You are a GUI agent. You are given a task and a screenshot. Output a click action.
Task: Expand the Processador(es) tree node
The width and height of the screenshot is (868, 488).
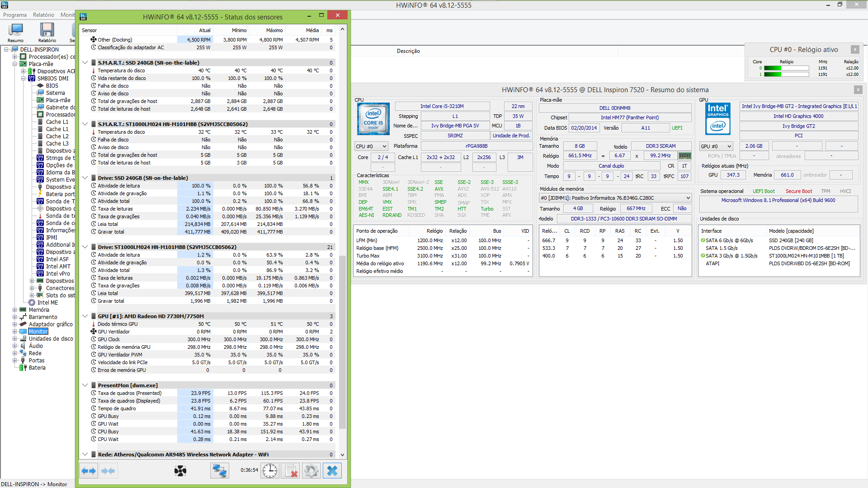pos(15,56)
